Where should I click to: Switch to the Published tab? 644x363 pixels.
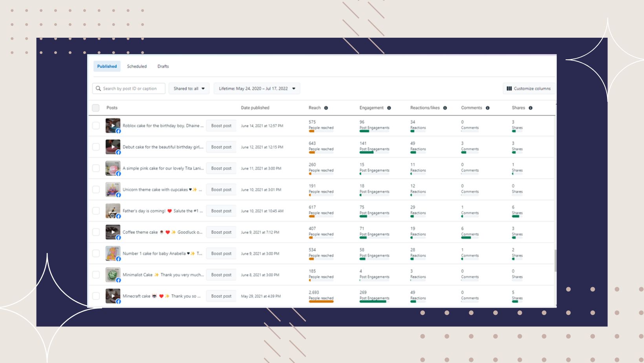(107, 66)
